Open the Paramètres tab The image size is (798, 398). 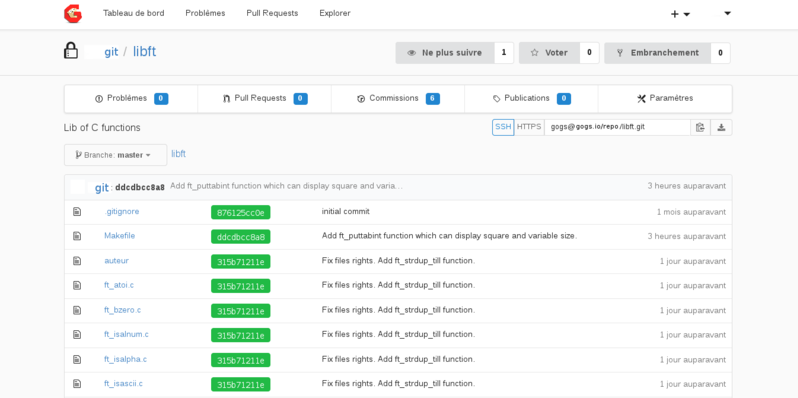tap(665, 99)
